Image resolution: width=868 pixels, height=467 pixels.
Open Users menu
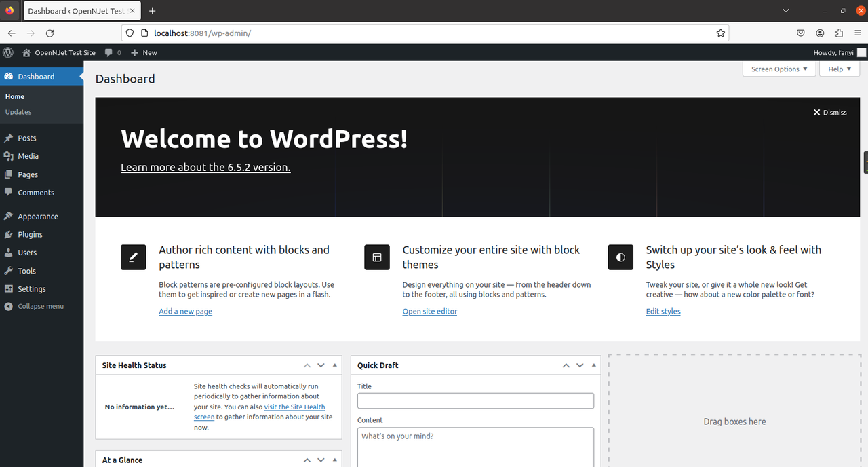pyautogui.click(x=41, y=253)
